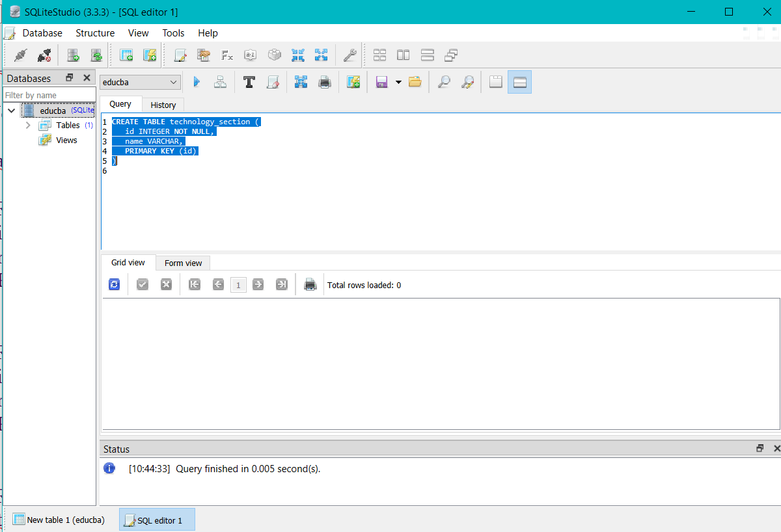Screen dimensions: 781x532
Task: Disconnect from the database via red plug icon
Action: tap(43, 55)
